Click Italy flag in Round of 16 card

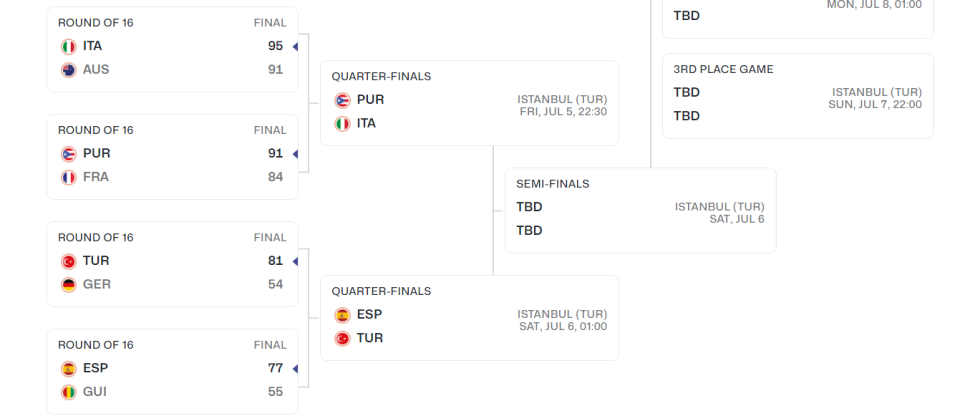(x=68, y=46)
